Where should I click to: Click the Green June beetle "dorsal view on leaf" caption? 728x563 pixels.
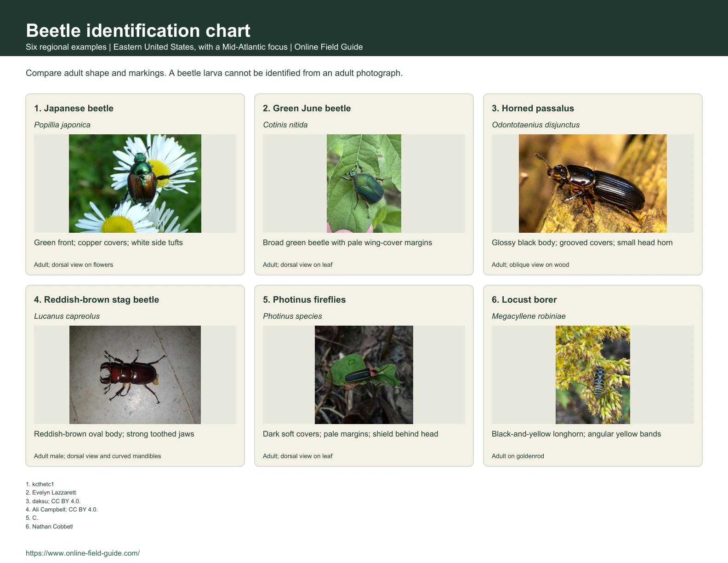297,264
